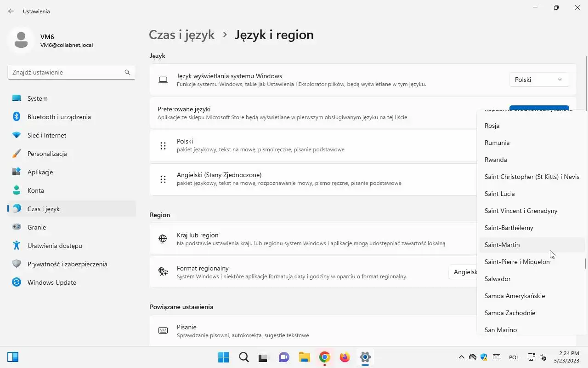Click drag handle beside Polski language
The image size is (588, 368).
pyautogui.click(x=163, y=146)
